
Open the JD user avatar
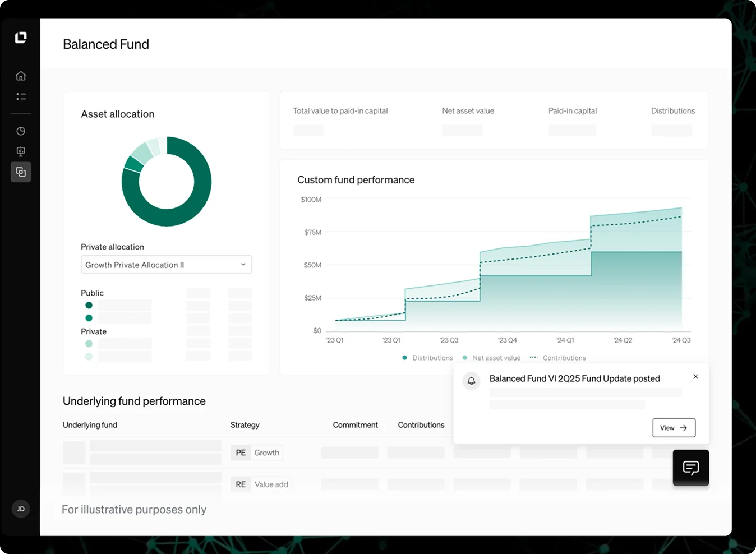(21, 509)
